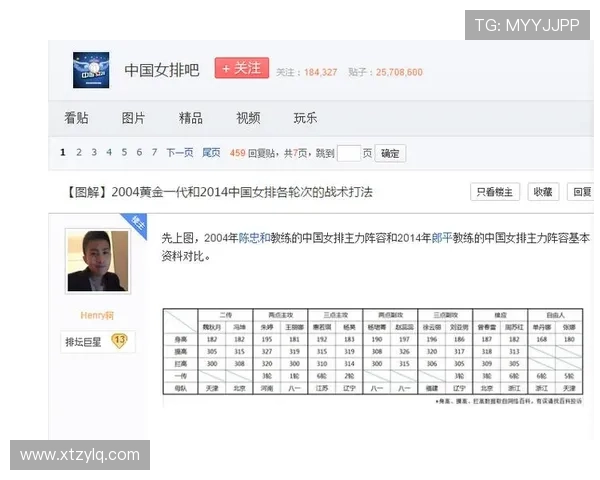Jump to last page via 尾页

(211, 153)
